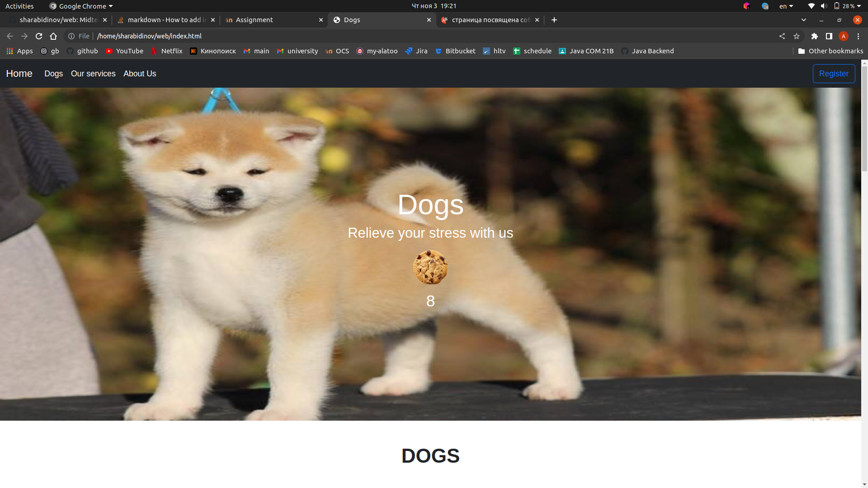The width and height of the screenshot is (868, 488).
Task: Open the About Us nav link
Action: point(140,74)
